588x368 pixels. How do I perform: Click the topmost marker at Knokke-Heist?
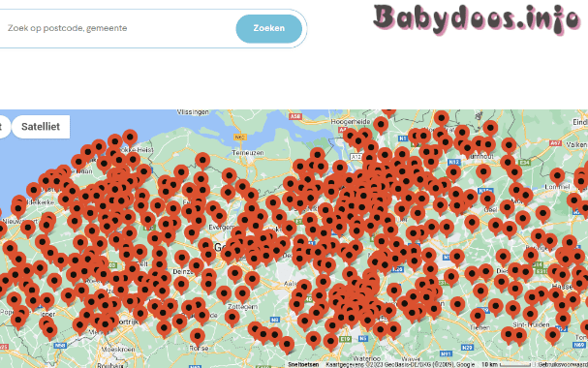click(130, 138)
